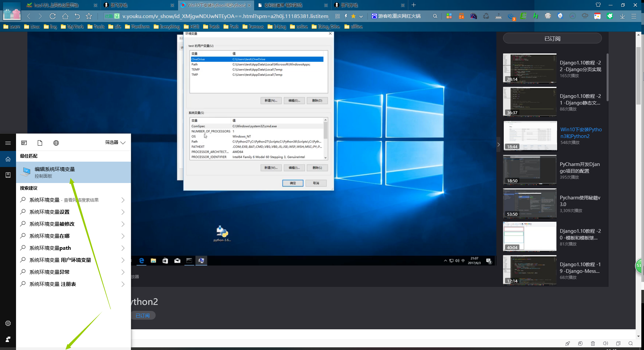The width and height of the screenshot is (644, 350).
Task: Open the browser downloads icon
Action: (622, 16)
